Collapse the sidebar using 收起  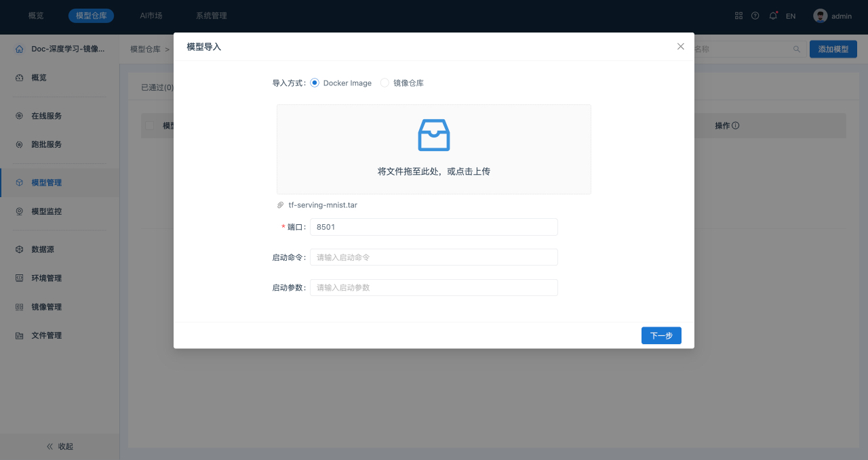point(60,446)
